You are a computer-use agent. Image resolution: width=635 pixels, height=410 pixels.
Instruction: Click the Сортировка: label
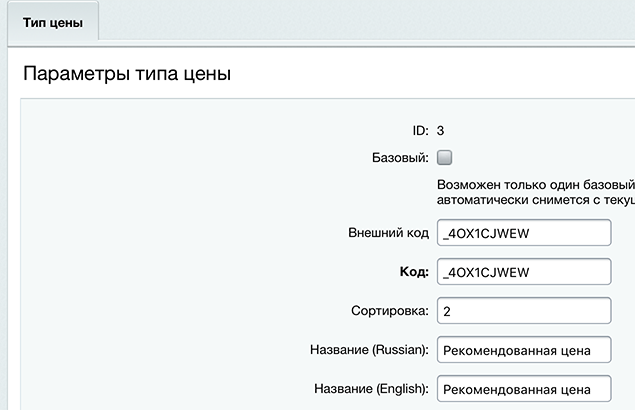coord(390,311)
